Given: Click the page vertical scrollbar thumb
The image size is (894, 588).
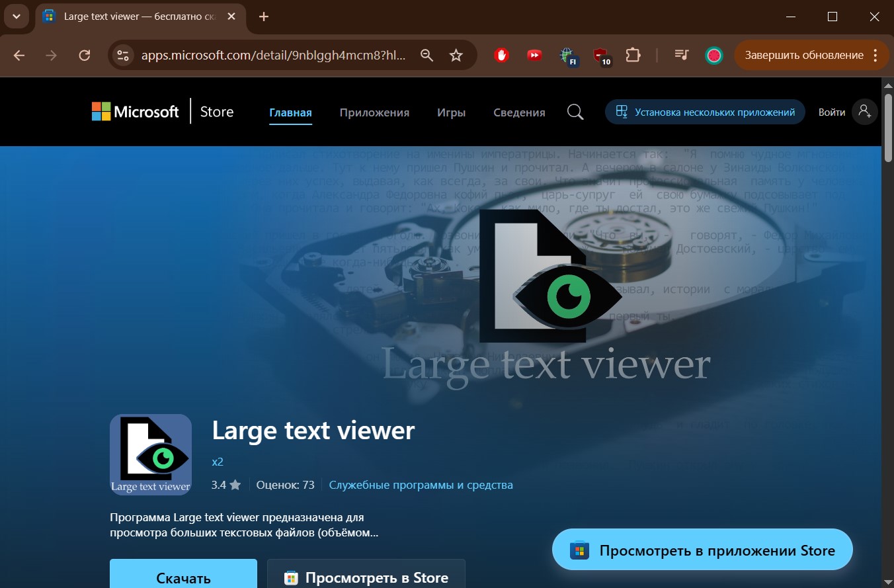Looking at the screenshot, I should pyautogui.click(x=888, y=127).
